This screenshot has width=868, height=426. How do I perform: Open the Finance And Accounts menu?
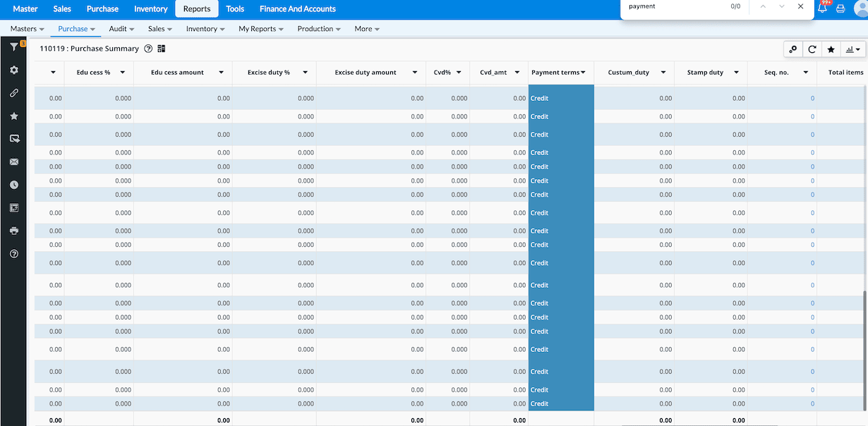point(297,9)
